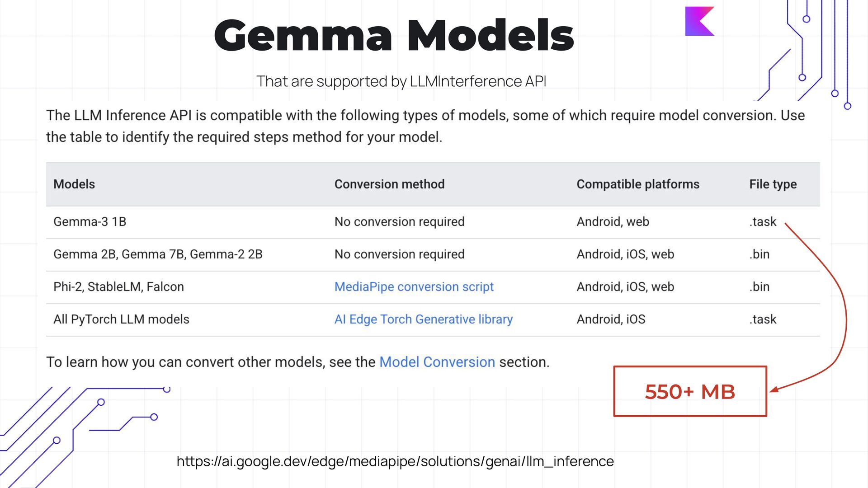Click the All PyTorch LLM models row
The image size is (868, 488).
[433, 320]
